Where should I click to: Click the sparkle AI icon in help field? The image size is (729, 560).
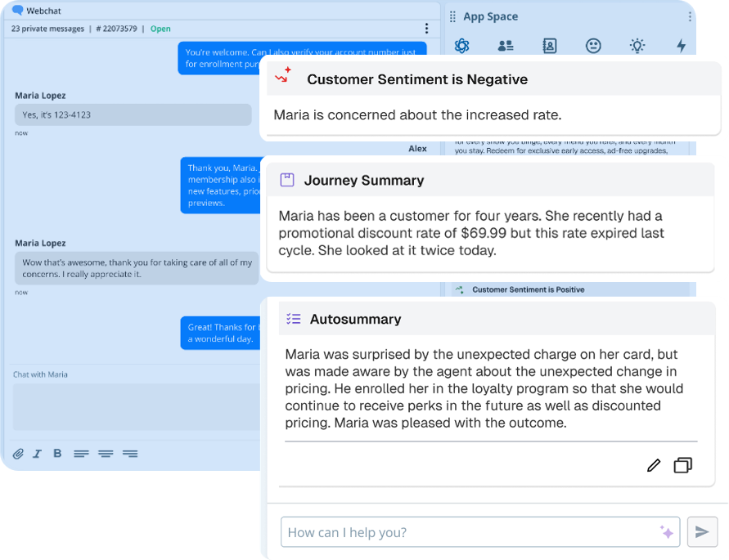(666, 531)
